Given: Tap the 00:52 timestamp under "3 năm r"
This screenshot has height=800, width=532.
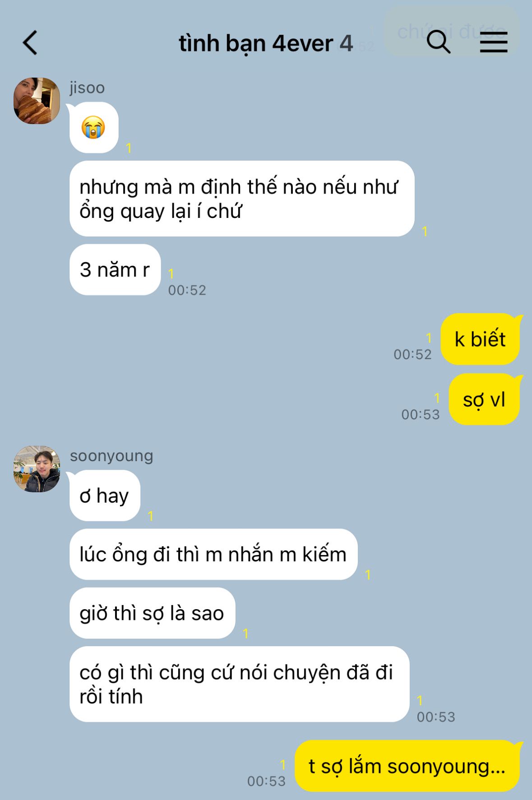Looking at the screenshot, I should [187, 290].
